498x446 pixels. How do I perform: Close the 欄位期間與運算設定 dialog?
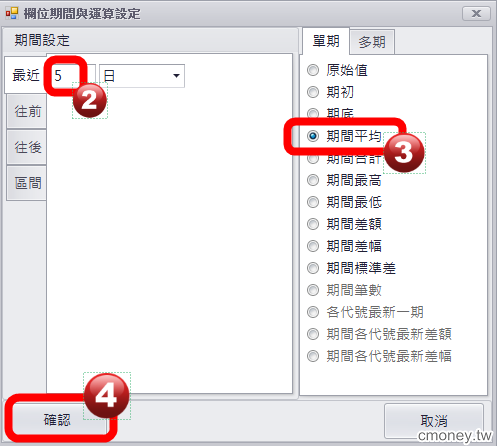476,14
